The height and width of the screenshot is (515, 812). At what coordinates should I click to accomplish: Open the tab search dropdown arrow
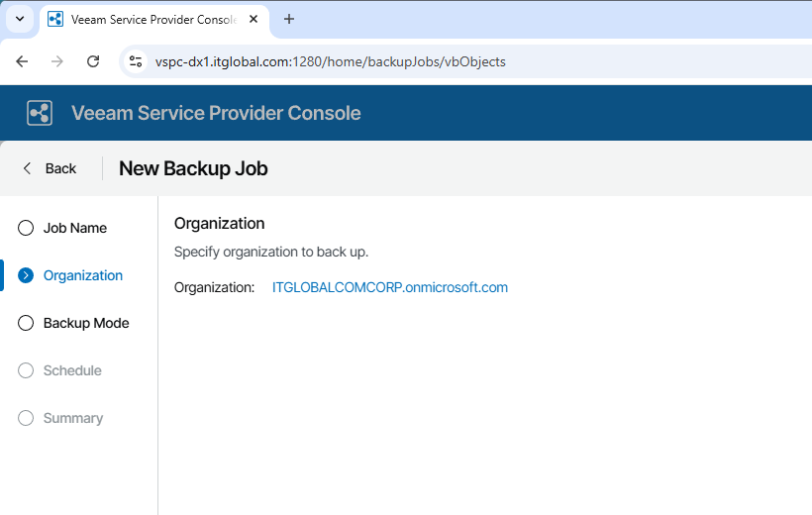pyautogui.click(x=20, y=19)
